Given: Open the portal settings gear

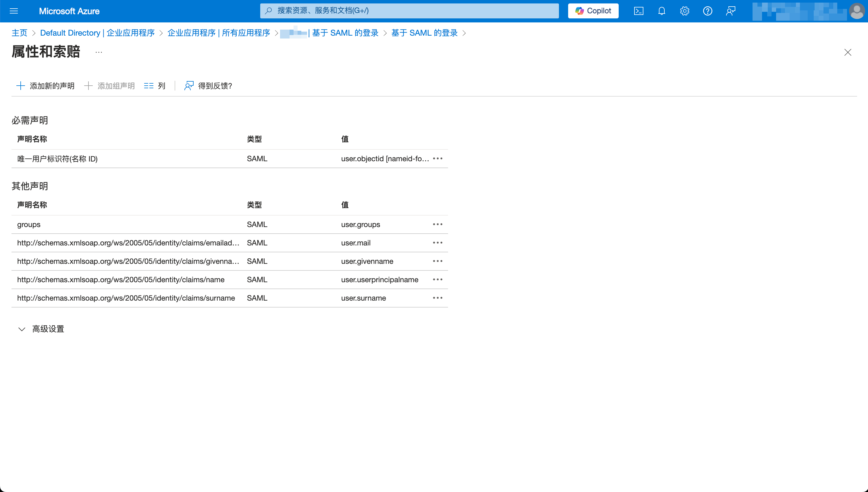Looking at the screenshot, I should click(684, 11).
